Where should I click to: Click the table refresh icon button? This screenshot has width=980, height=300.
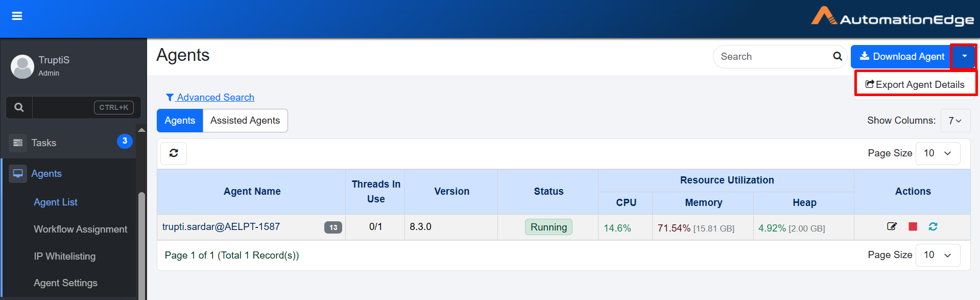click(174, 153)
